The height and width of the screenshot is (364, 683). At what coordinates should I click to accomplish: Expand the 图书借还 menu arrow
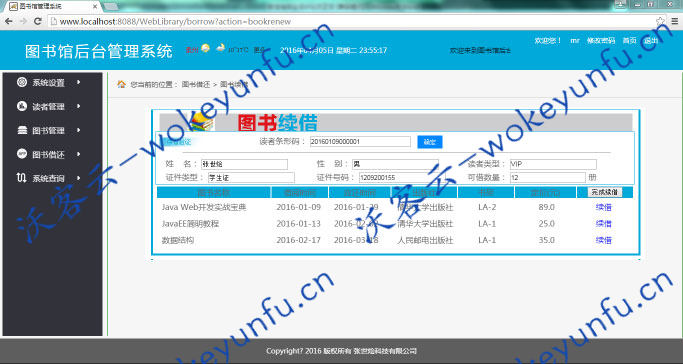click(x=79, y=154)
